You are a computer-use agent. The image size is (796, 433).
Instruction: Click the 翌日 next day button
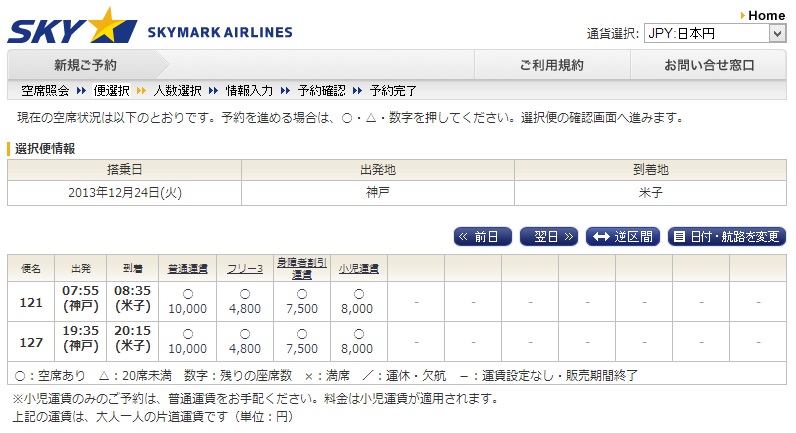(549, 237)
